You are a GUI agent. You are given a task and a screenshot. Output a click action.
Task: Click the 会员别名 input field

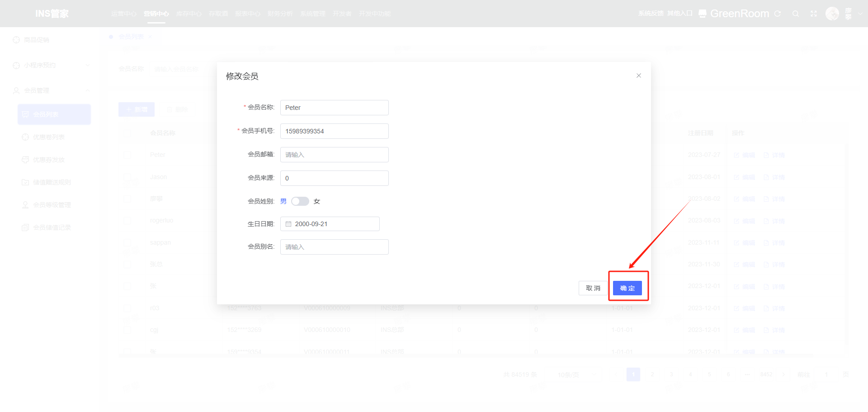coord(335,247)
